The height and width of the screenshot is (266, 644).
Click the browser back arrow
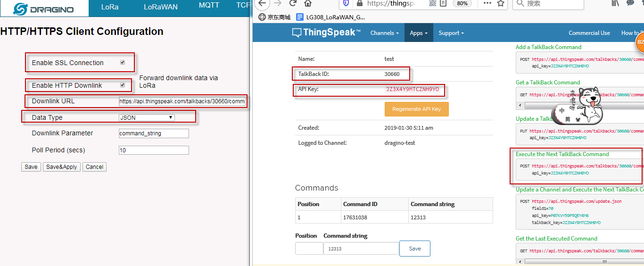(x=262, y=3)
